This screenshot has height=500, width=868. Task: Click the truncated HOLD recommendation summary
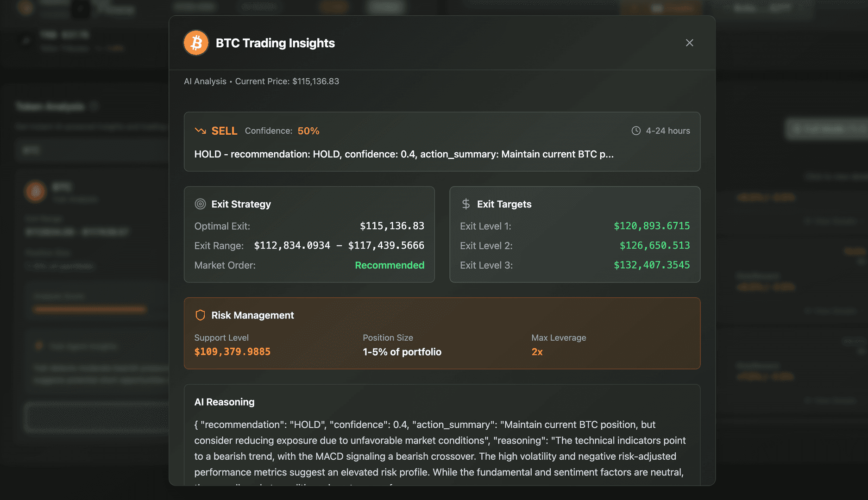click(403, 154)
